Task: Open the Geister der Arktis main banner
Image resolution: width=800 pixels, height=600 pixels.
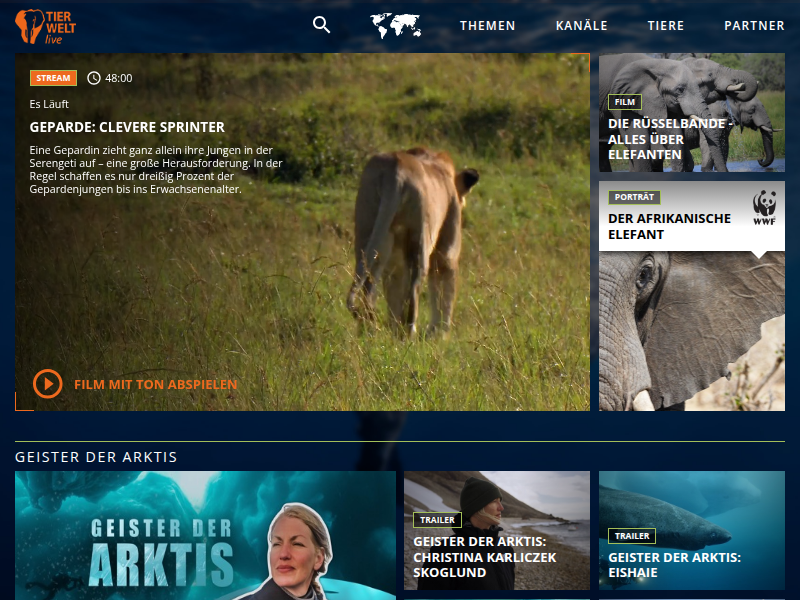Action: pos(205,535)
